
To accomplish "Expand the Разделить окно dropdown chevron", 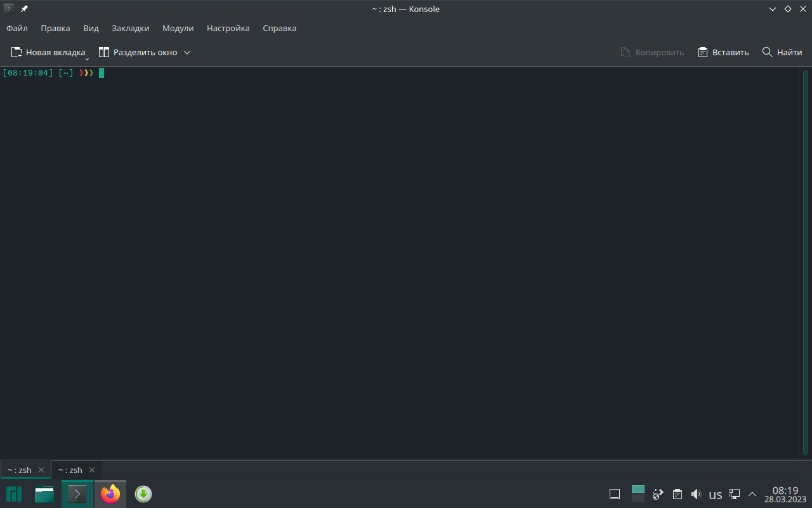I will pyautogui.click(x=187, y=52).
